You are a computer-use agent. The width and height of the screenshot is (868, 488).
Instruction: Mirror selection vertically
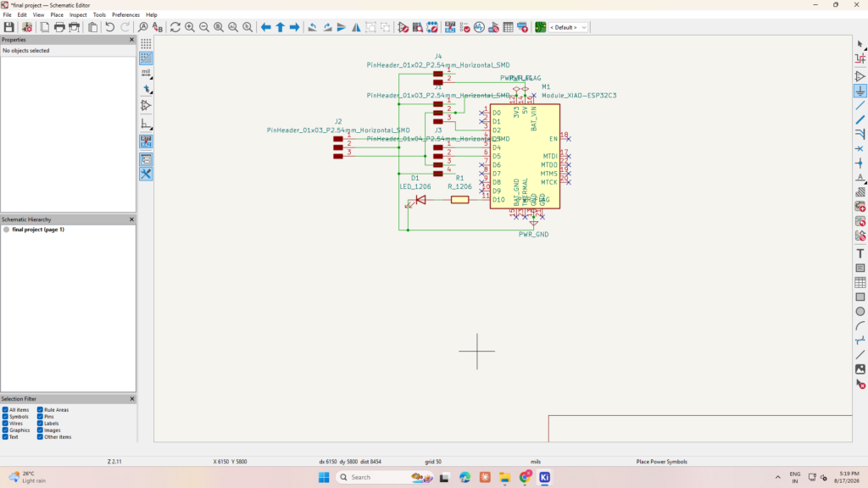342,27
